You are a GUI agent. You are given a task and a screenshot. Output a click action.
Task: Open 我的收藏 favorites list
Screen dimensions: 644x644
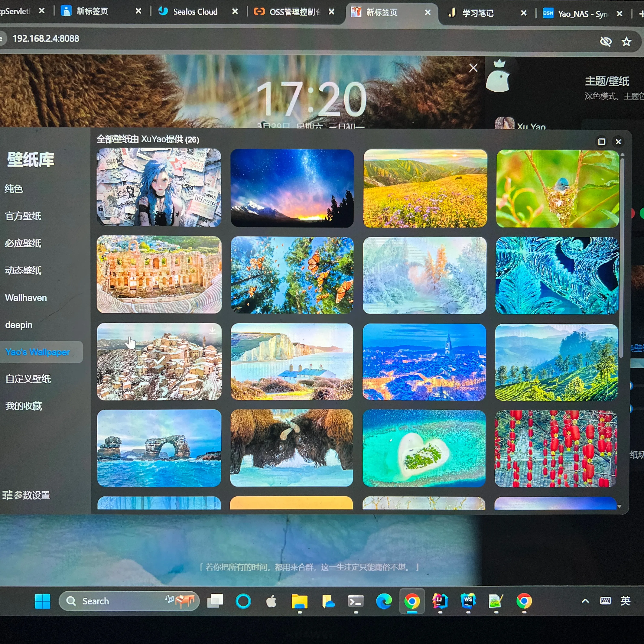pyautogui.click(x=24, y=406)
